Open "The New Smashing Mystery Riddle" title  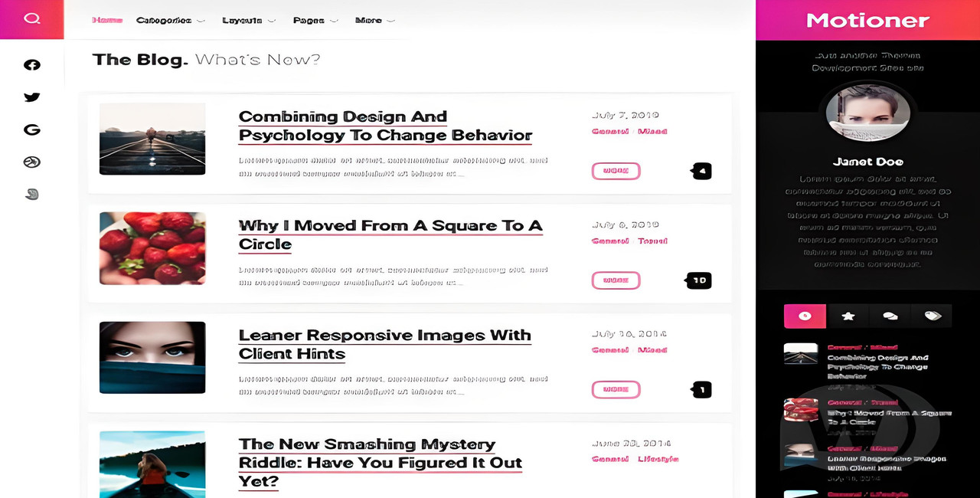(381, 463)
